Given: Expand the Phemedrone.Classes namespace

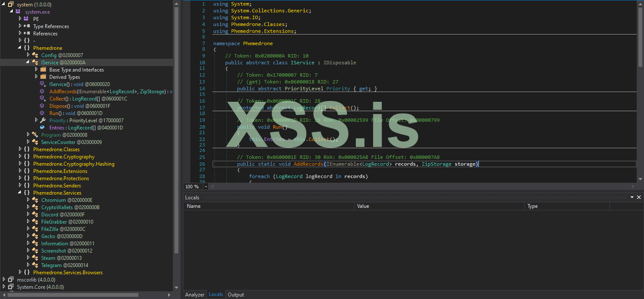Looking at the screenshot, I should coord(20,149).
